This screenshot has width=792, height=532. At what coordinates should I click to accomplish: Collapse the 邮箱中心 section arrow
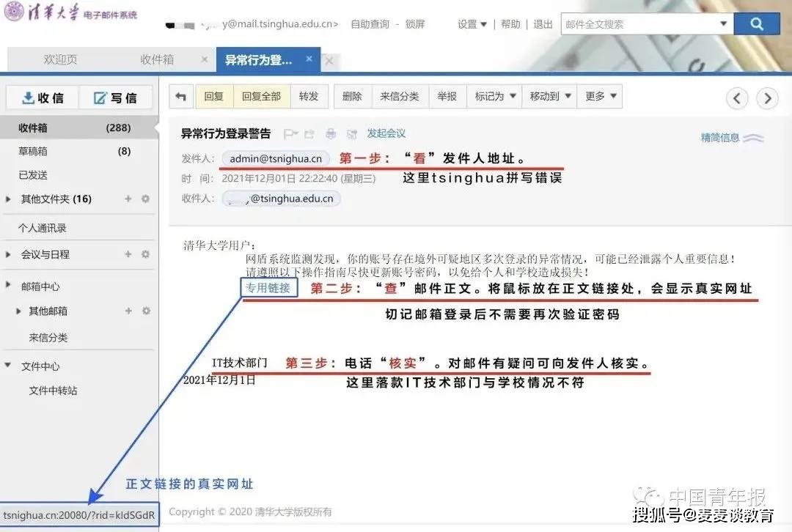coord(8,284)
